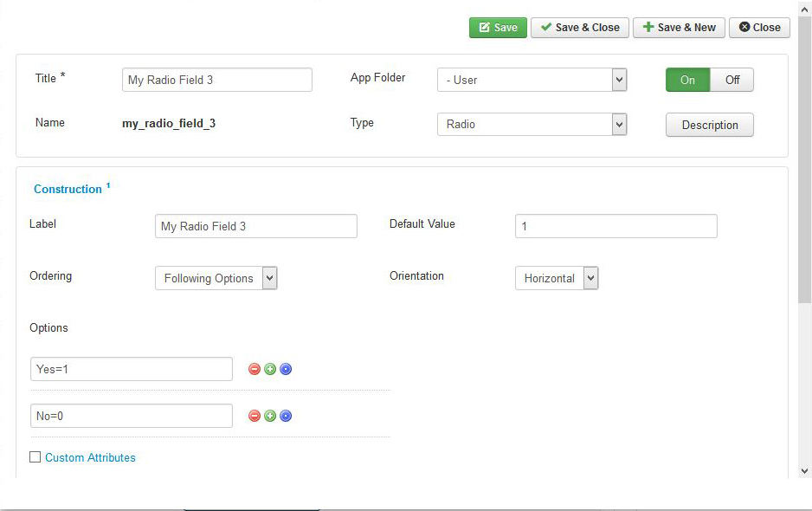Image resolution: width=812 pixels, height=511 pixels.
Task: Click blue drag handle icon beside Yes=1
Action: coord(286,369)
